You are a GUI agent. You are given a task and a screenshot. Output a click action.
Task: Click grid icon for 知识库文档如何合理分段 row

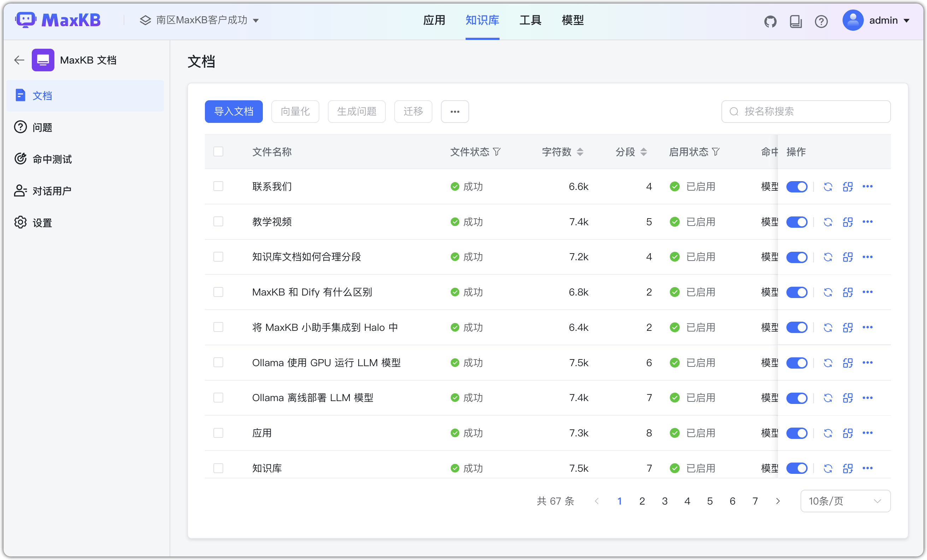point(848,257)
